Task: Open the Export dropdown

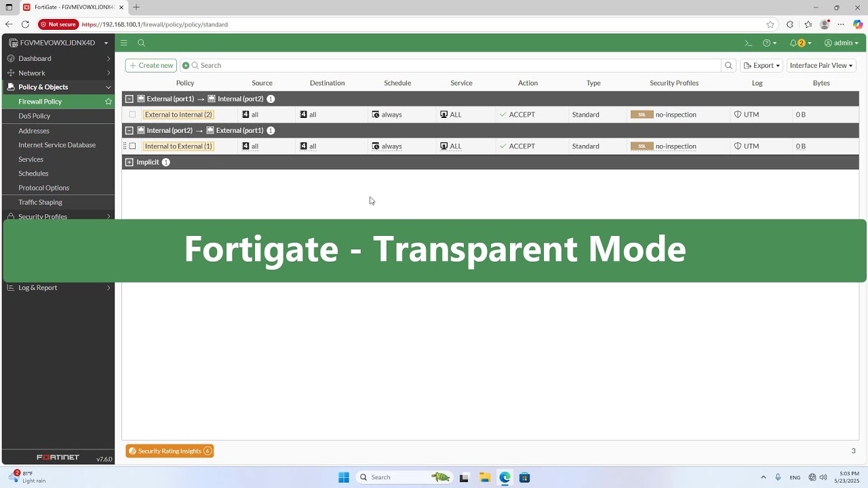Action: click(x=762, y=66)
